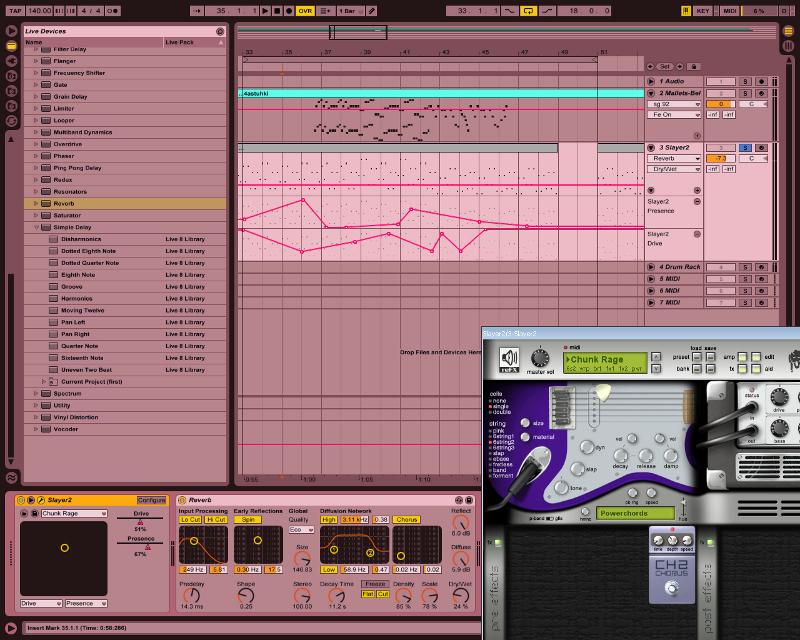
Task: Select the Ping Pong Delay folder
Action: [x=125, y=168]
